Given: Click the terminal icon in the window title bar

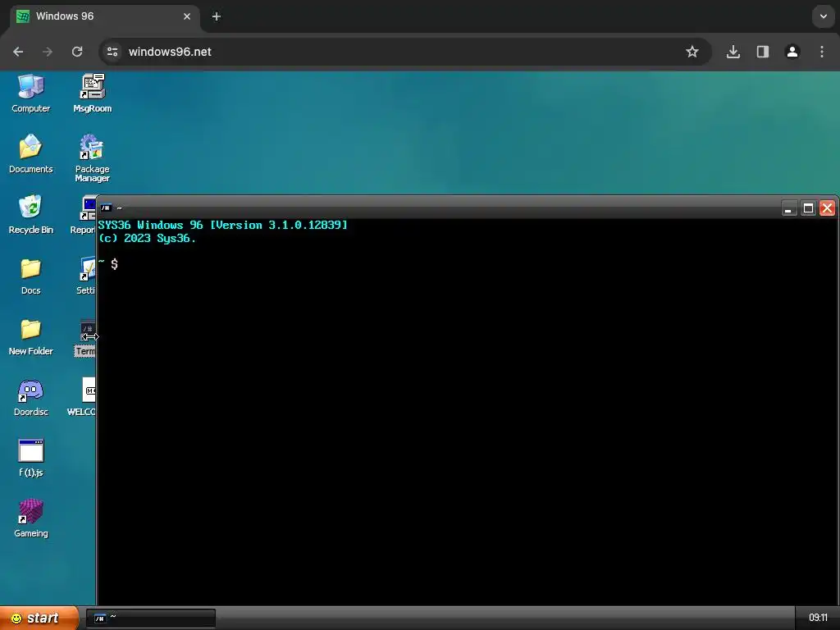Looking at the screenshot, I should point(106,208).
